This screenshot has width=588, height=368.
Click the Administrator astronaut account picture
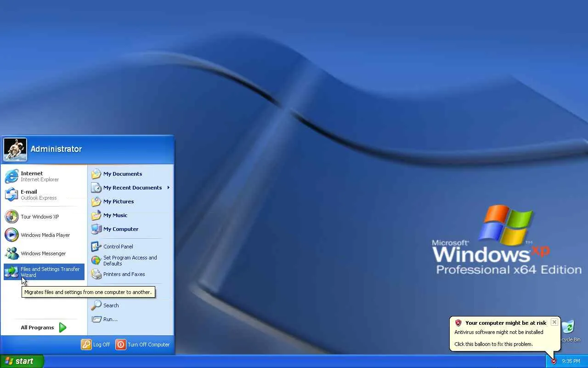(15, 149)
